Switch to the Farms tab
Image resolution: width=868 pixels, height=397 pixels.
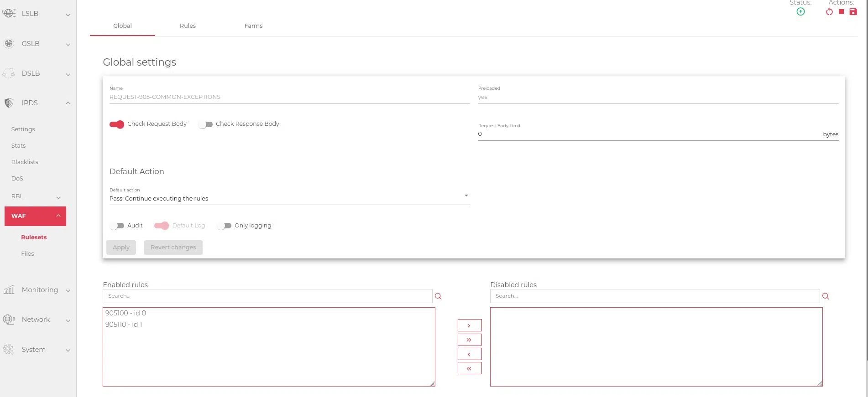[x=253, y=26]
